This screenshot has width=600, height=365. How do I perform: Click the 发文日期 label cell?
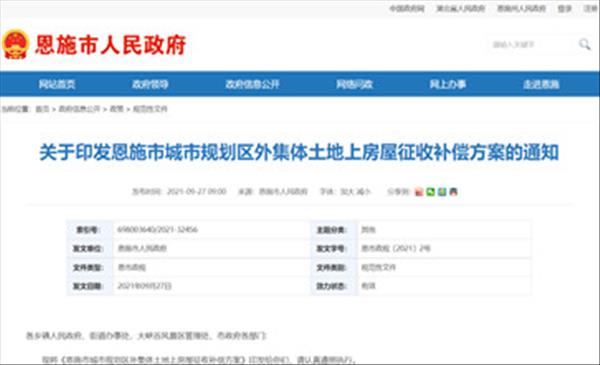90,286
